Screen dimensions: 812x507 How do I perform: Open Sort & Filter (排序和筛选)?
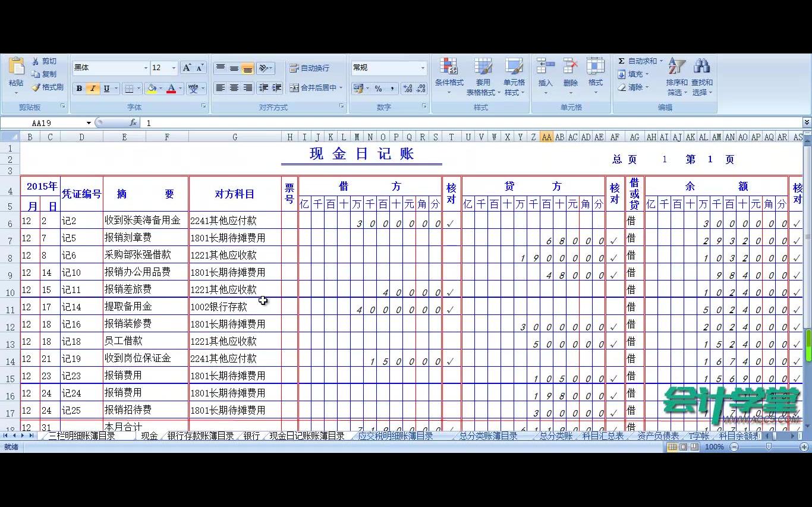(x=676, y=77)
